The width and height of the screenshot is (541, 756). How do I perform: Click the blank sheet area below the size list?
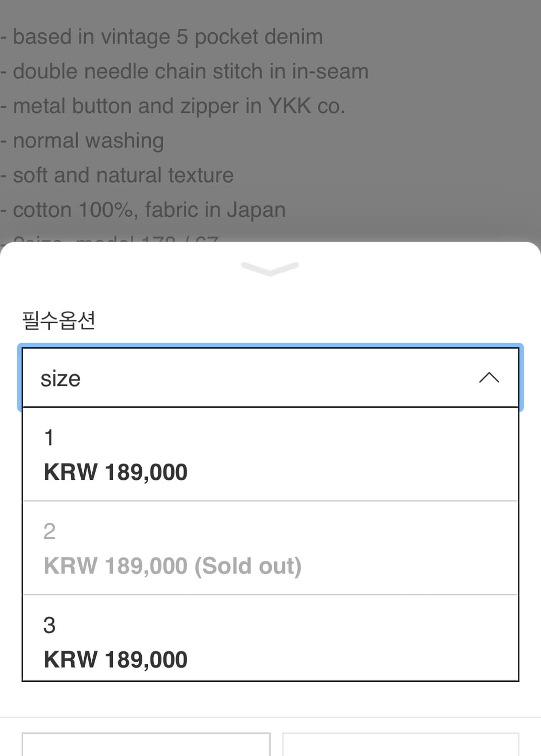click(x=270, y=699)
